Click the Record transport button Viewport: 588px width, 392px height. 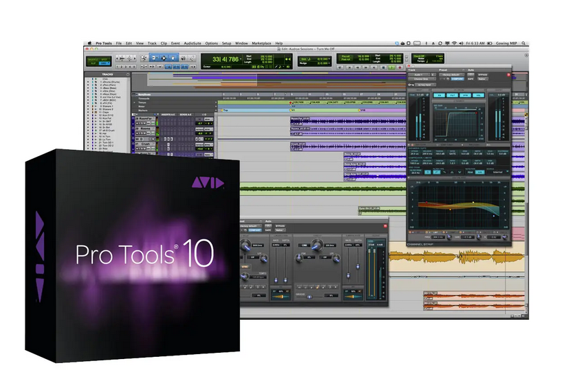click(400, 67)
